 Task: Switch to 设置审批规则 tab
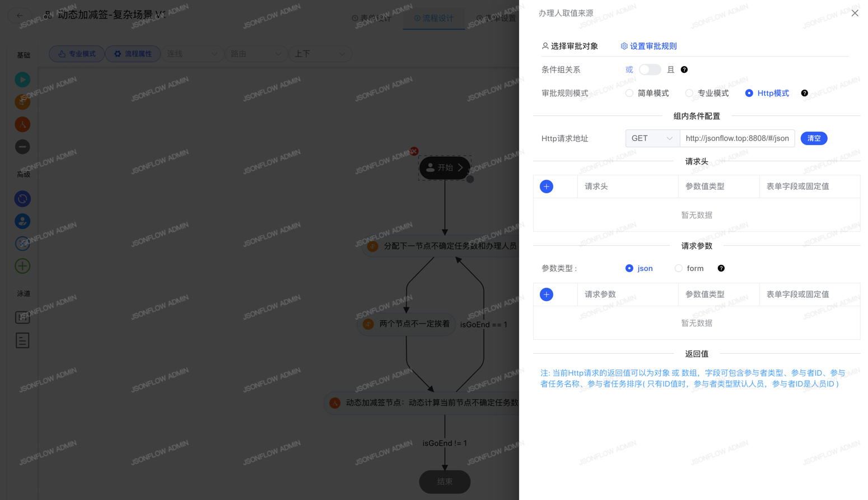click(x=648, y=46)
